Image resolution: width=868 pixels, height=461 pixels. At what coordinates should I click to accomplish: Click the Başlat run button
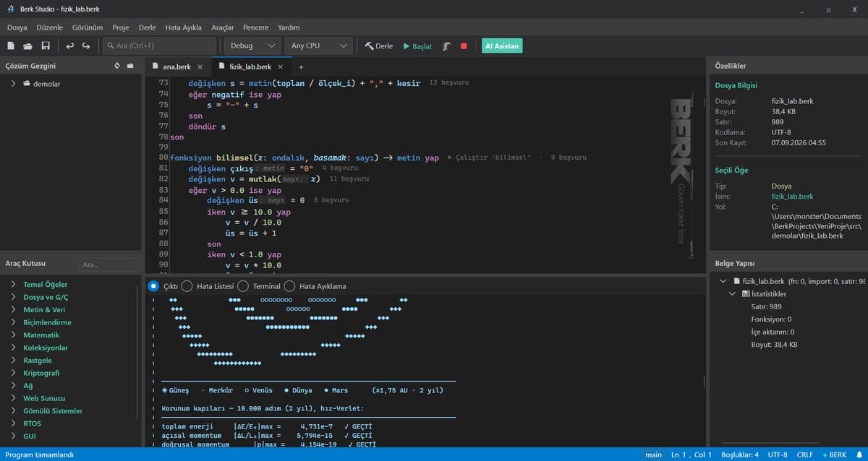click(x=417, y=46)
